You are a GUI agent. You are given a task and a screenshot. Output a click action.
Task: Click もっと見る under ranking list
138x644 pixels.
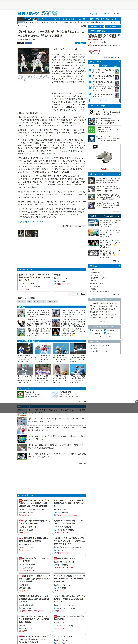(104, 100)
